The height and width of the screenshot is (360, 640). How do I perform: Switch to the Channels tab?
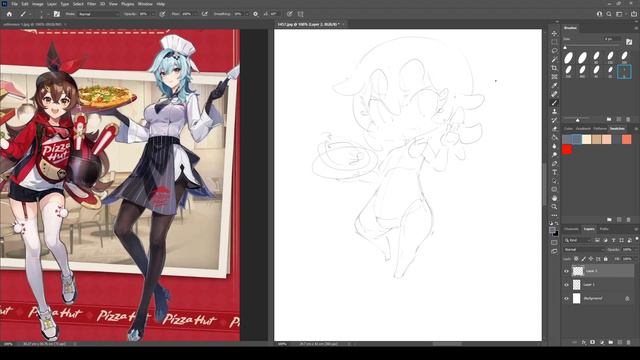[x=571, y=229]
